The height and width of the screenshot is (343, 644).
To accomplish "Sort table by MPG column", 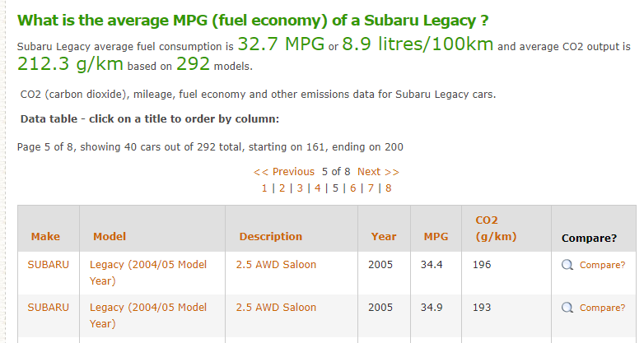I will (x=436, y=237).
